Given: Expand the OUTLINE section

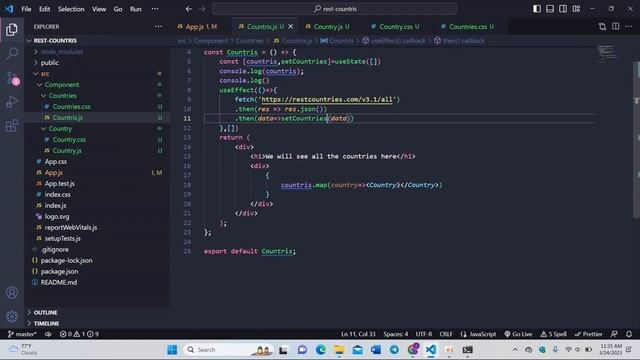Looking at the screenshot, I should 97,312.
